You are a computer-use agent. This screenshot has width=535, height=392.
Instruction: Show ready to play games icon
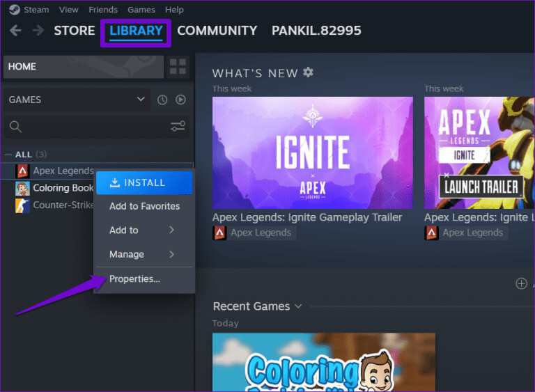(x=180, y=100)
